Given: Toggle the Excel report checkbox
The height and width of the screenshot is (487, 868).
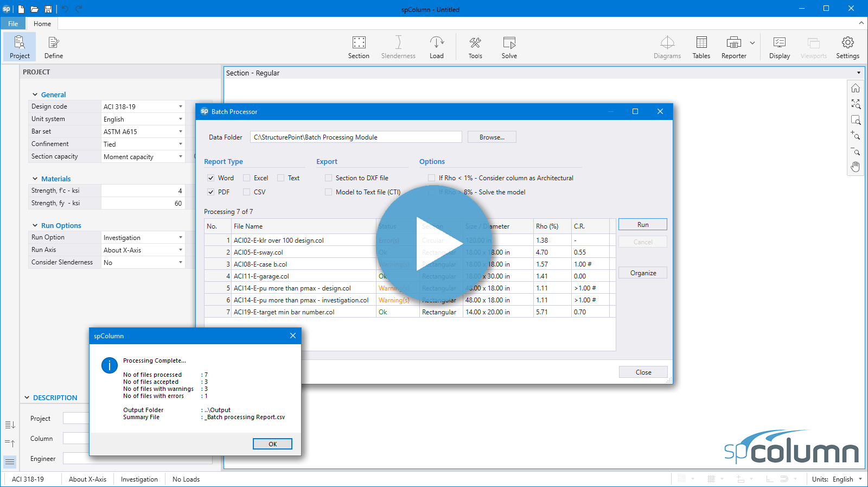Looking at the screenshot, I should pos(246,178).
